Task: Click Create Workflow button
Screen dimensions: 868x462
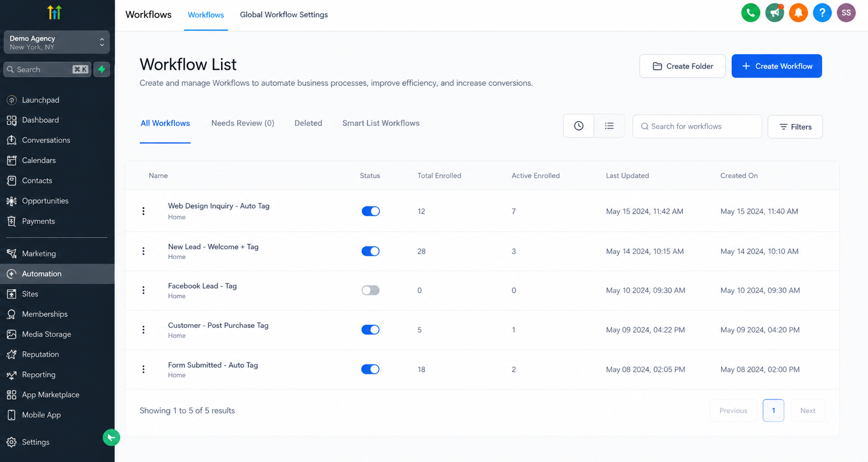Action: click(x=777, y=66)
